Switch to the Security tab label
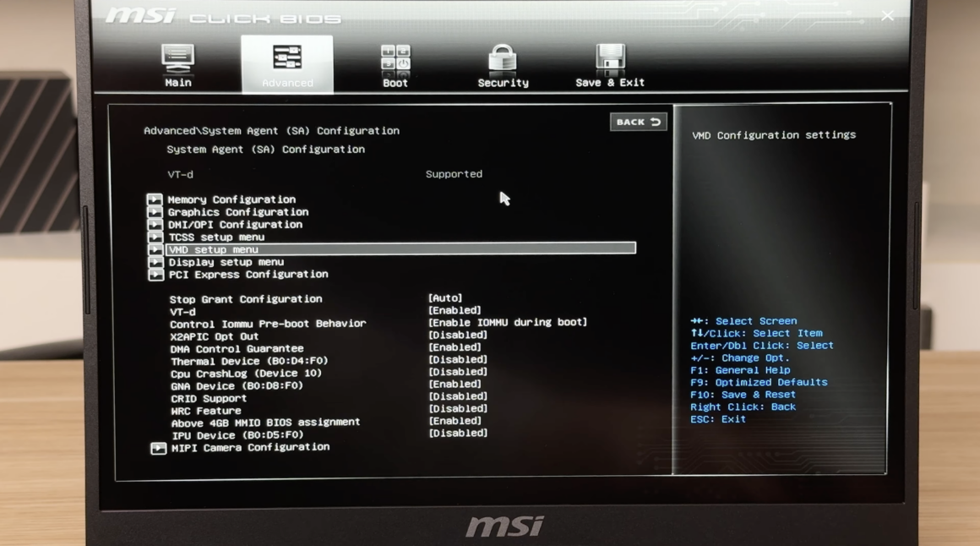This screenshot has width=980, height=546. (x=504, y=83)
